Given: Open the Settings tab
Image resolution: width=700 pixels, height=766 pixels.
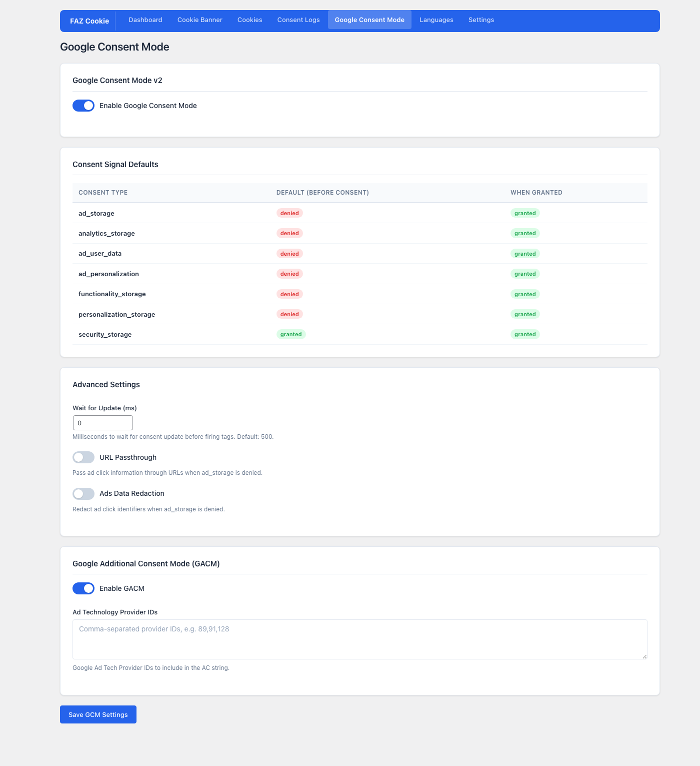Looking at the screenshot, I should [x=481, y=20].
